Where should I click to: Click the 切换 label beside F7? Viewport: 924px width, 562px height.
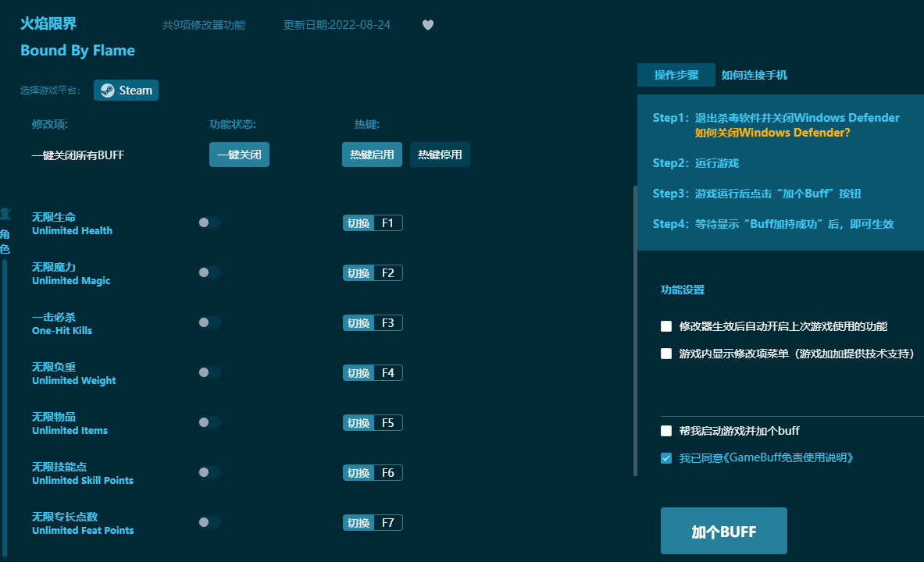(359, 522)
